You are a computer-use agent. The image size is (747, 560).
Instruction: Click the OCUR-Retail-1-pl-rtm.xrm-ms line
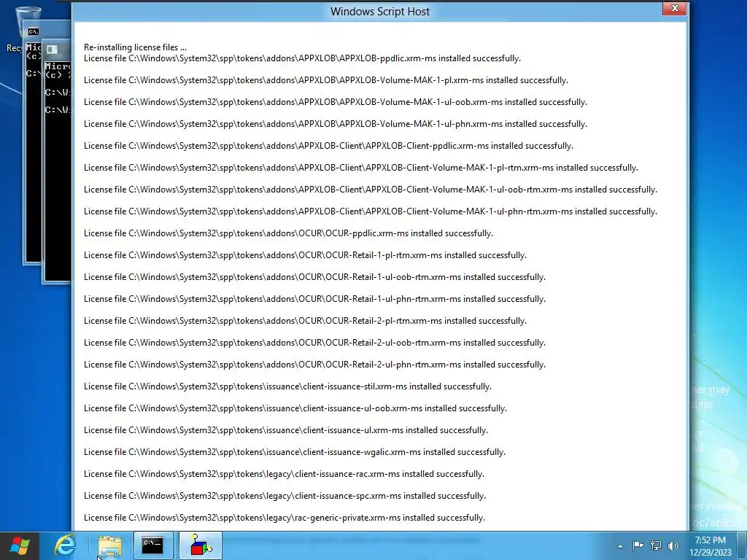pos(305,255)
